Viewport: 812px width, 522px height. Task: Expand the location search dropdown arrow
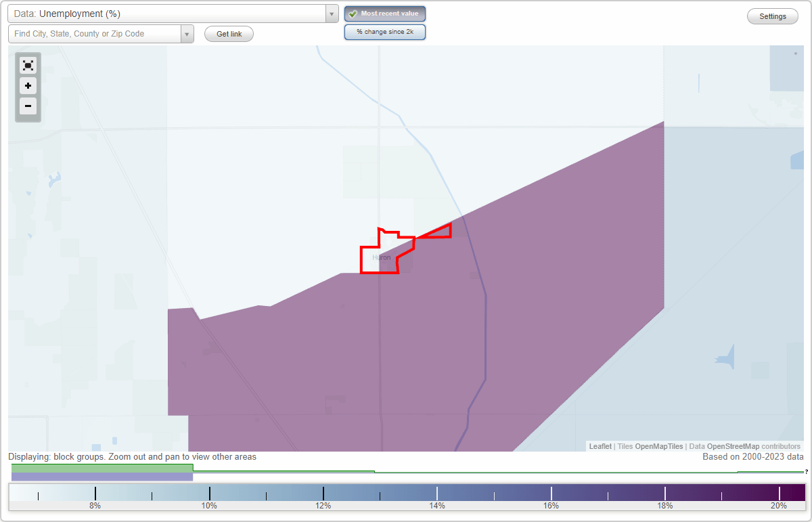(187, 34)
